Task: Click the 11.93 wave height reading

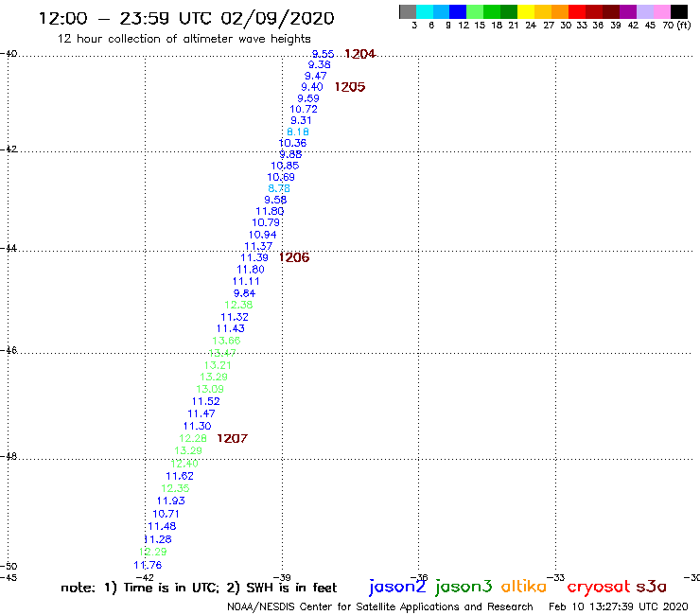Action: point(171,501)
